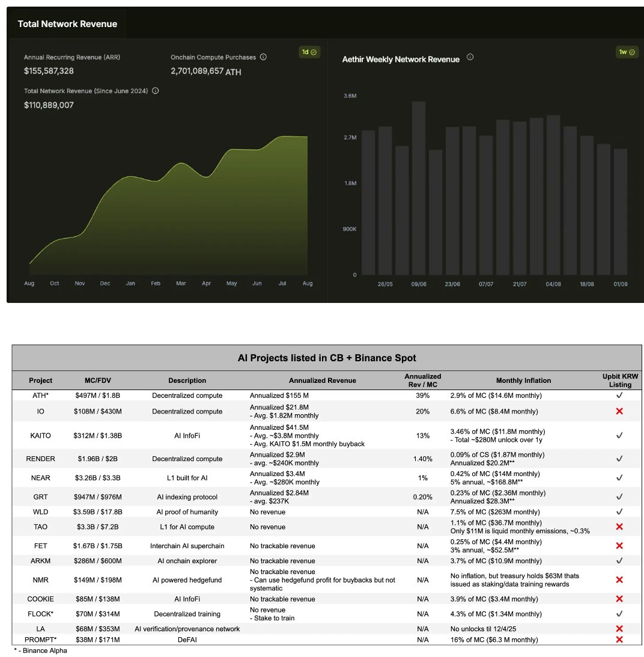This screenshot has height=657, width=644.
Task: Select the 09/06 weekly revenue bar
Action: [419, 188]
